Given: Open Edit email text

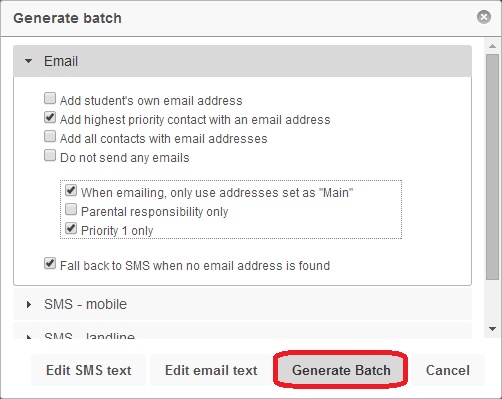Looking at the screenshot, I should point(211,370).
